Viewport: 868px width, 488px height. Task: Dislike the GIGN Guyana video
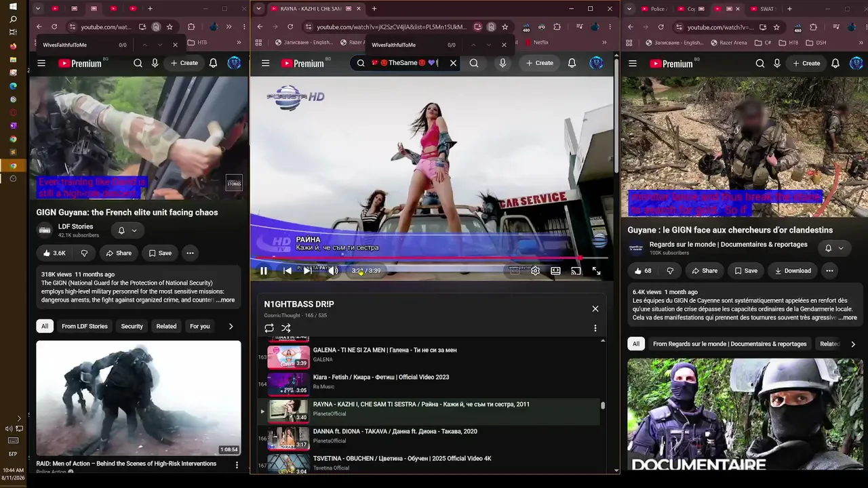tap(84, 253)
